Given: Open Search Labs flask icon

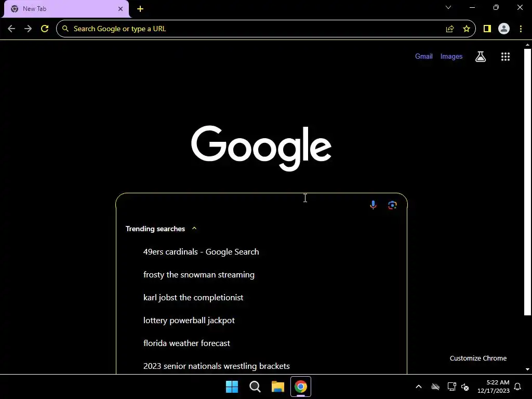Looking at the screenshot, I should tap(481, 57).
